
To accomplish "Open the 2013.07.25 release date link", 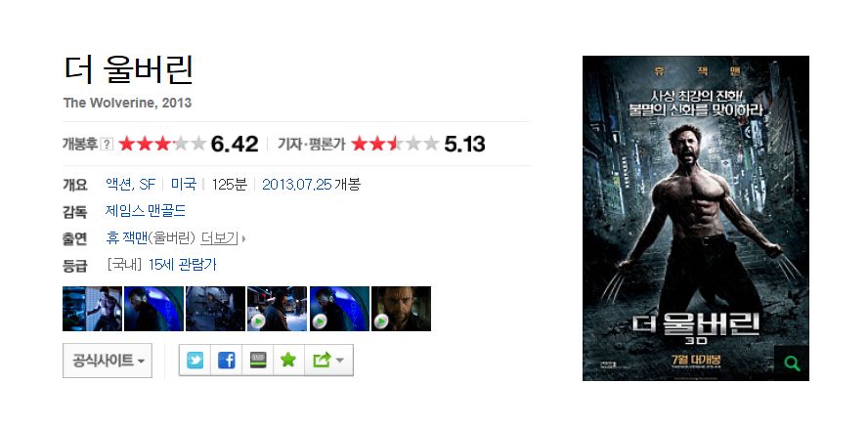I will tap(297, 184).
